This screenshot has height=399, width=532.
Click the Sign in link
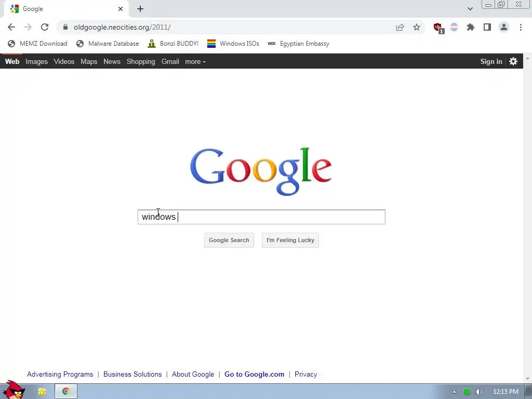pos(491,61)
